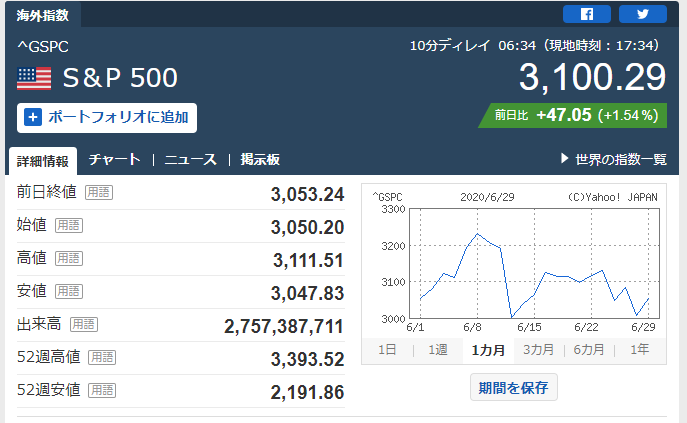687x423 pixels.
Task: Click 52-week high value 3,393.52
Action: point(308,359)
